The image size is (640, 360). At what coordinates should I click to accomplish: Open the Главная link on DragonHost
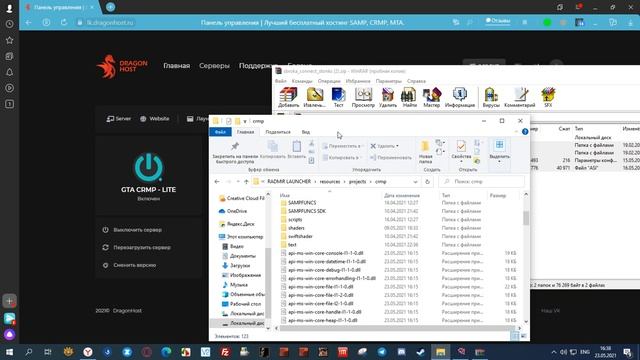[x=176, y=66]
